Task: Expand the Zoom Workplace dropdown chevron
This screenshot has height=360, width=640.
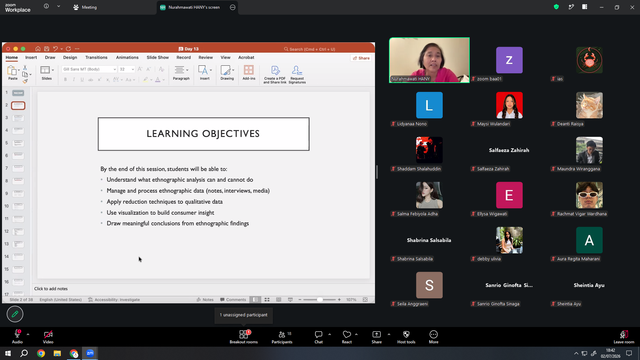Action: pos(58,6)
